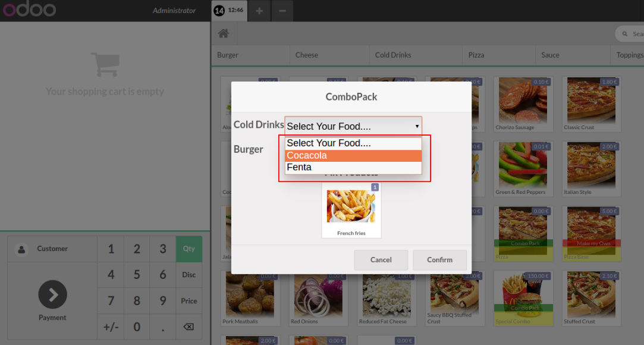Image resolution: width=644 pixels, height=345 pixels.
Task: Cancel the ComboPack dialog
Action: tap(381, 260)
